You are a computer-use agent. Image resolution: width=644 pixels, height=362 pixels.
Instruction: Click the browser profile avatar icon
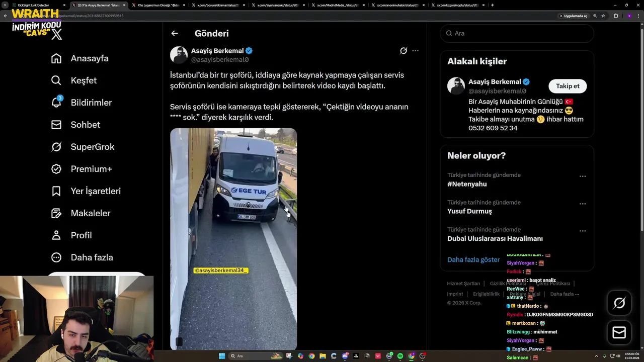[x=629, y=16]
